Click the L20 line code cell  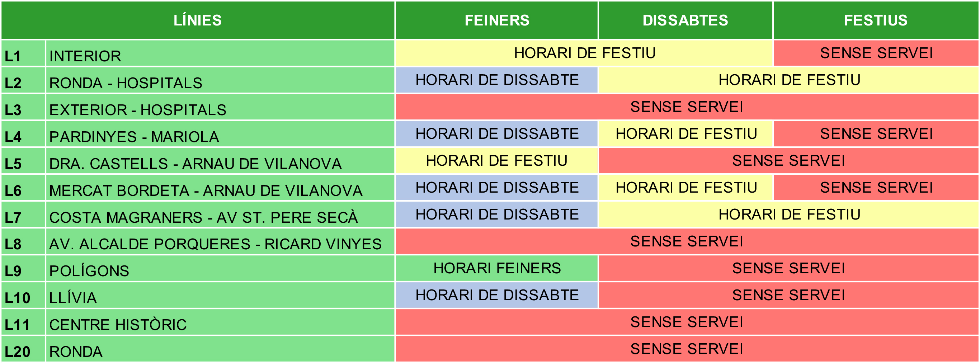point(23,349)
